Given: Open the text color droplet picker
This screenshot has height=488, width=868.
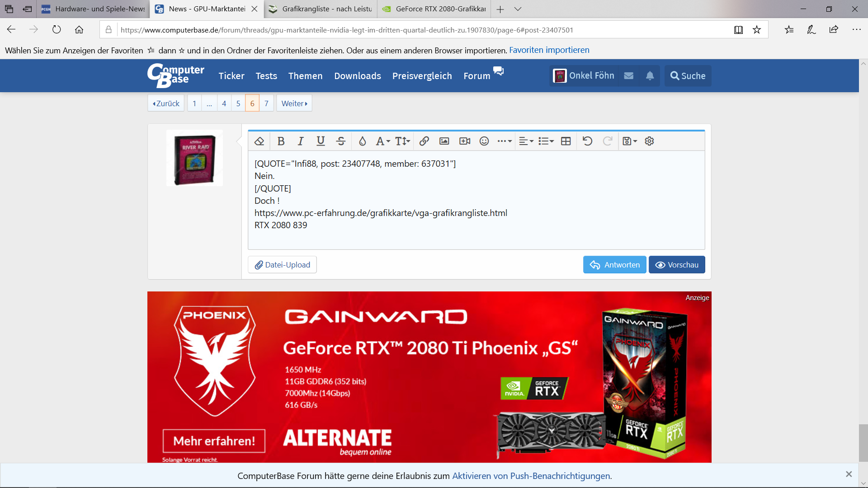Looking at the screenshot, I should pyautogui.click(x=362, y=141).
